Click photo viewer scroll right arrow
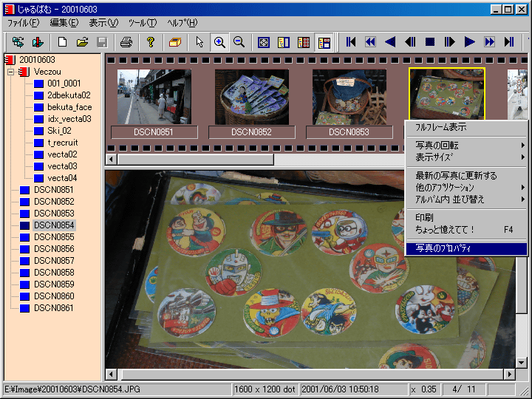The height and width of the screenshot is (399, 532). click(x=509, y=374)
